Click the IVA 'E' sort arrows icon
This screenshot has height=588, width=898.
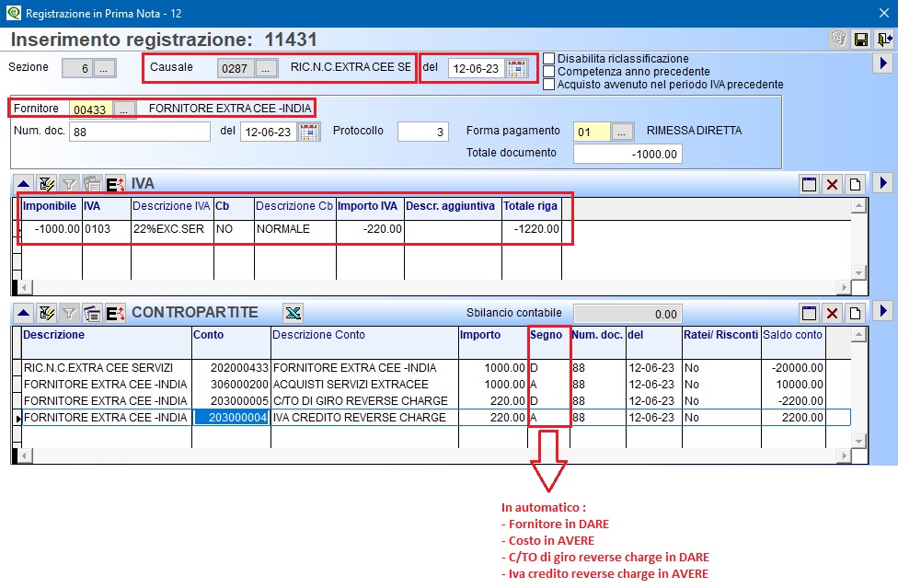115,184
